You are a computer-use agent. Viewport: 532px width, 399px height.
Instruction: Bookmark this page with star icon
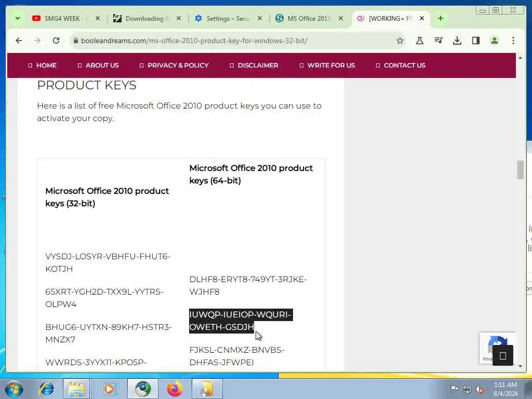click(x=400, y=41)
